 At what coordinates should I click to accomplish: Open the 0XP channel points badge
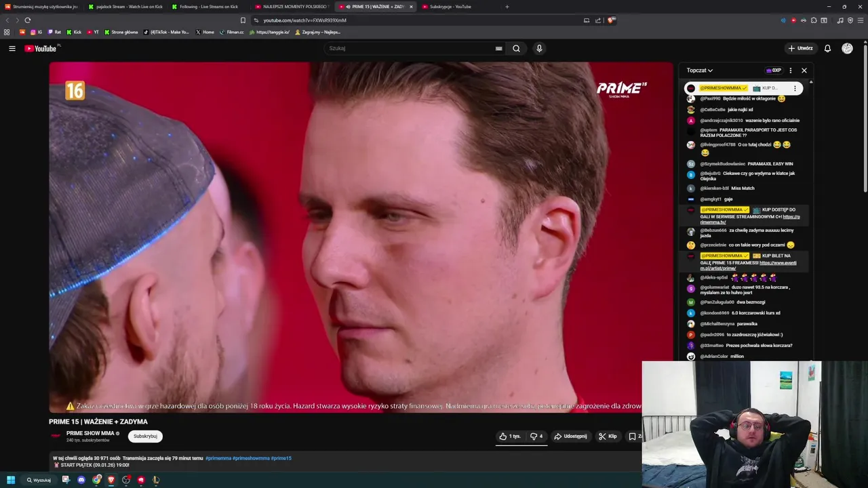[774, 70]
